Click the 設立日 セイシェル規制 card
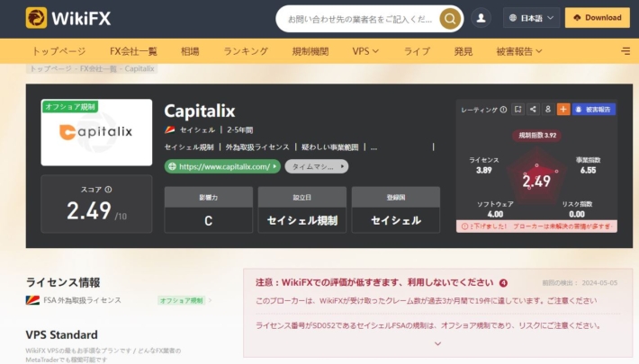 (x=302, y=210)
